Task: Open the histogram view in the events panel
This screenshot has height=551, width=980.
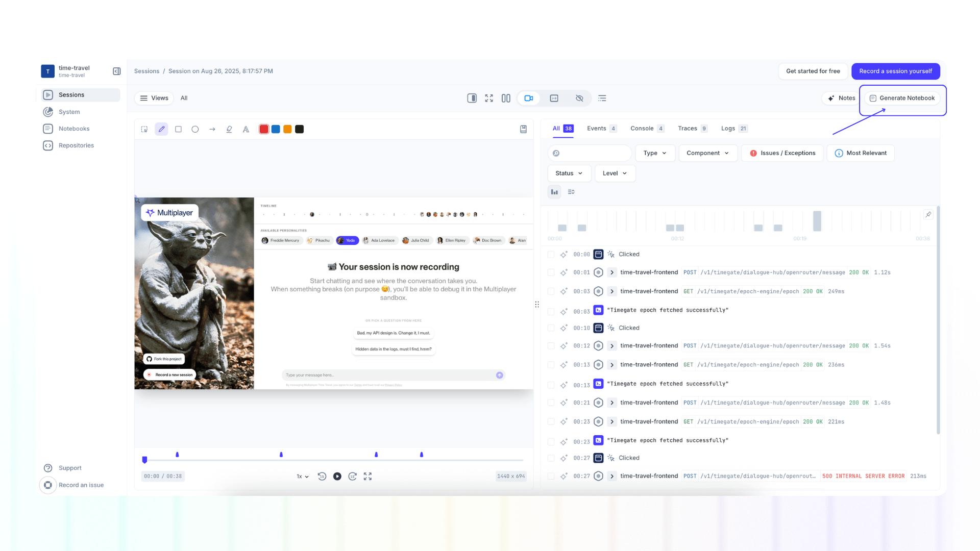Action: pyautogui.click(x=554, y=191)
